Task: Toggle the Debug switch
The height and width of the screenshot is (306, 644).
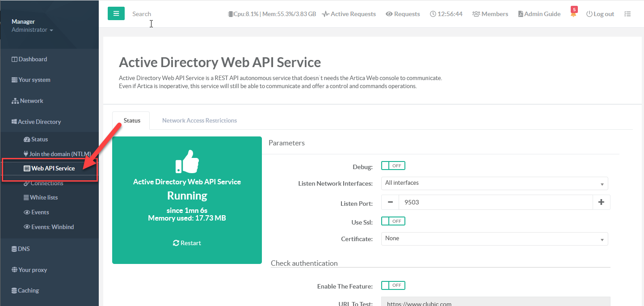Action: pos(393,166)
